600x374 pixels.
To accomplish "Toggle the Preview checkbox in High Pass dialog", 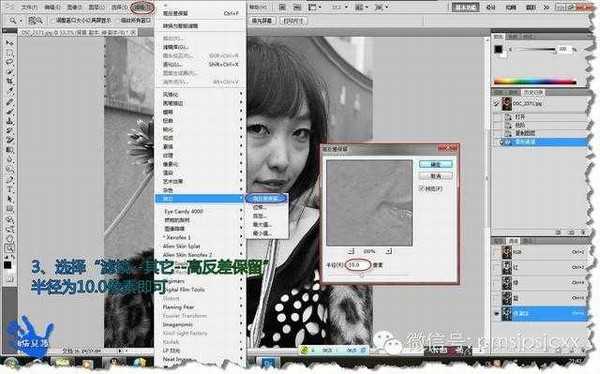I will (422, 188).
